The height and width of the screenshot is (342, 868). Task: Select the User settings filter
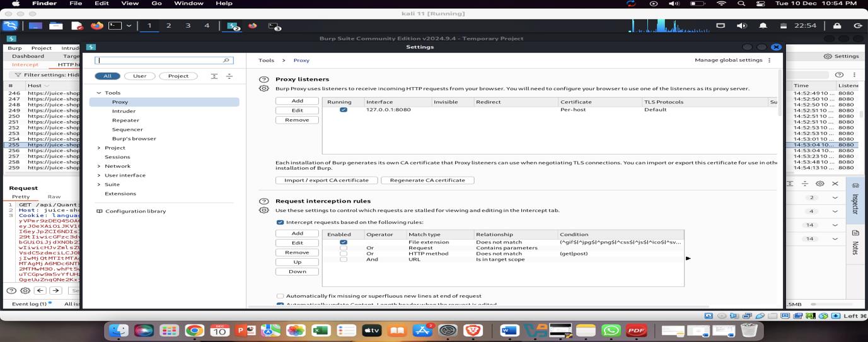point(139,76)
